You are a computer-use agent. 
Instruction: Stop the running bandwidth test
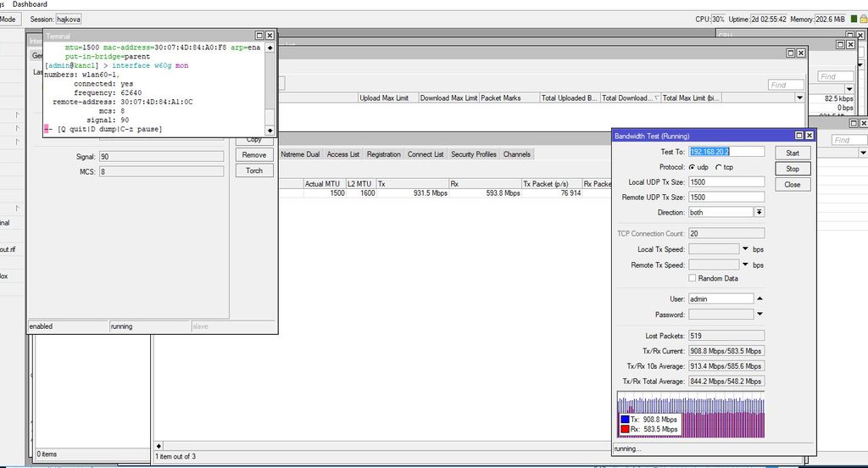(x=793, y=169)
